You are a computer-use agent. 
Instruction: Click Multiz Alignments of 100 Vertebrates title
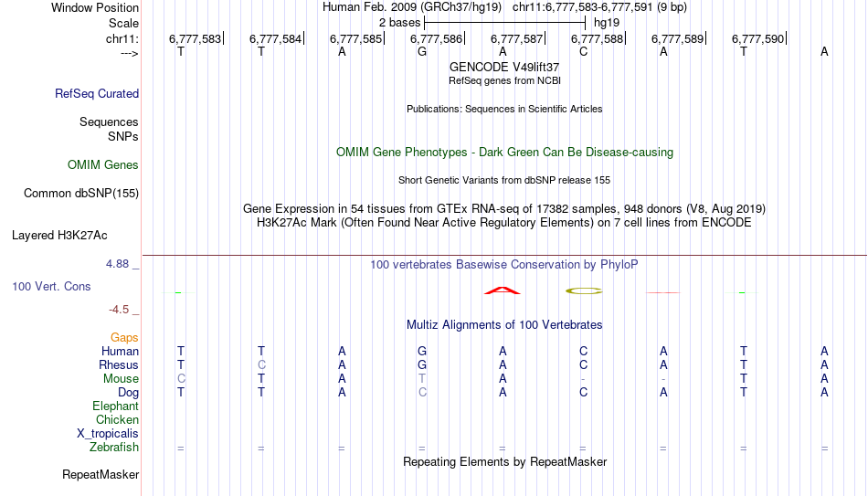point(504,325)
